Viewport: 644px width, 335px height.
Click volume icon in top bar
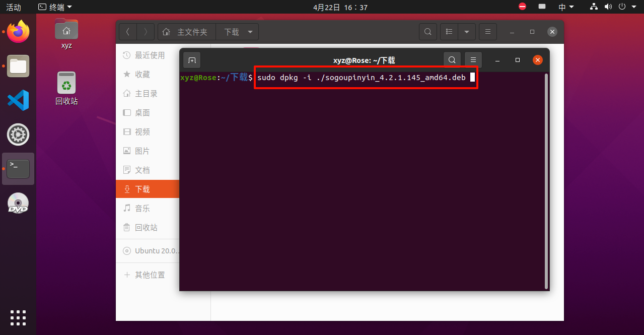(608, 7)
